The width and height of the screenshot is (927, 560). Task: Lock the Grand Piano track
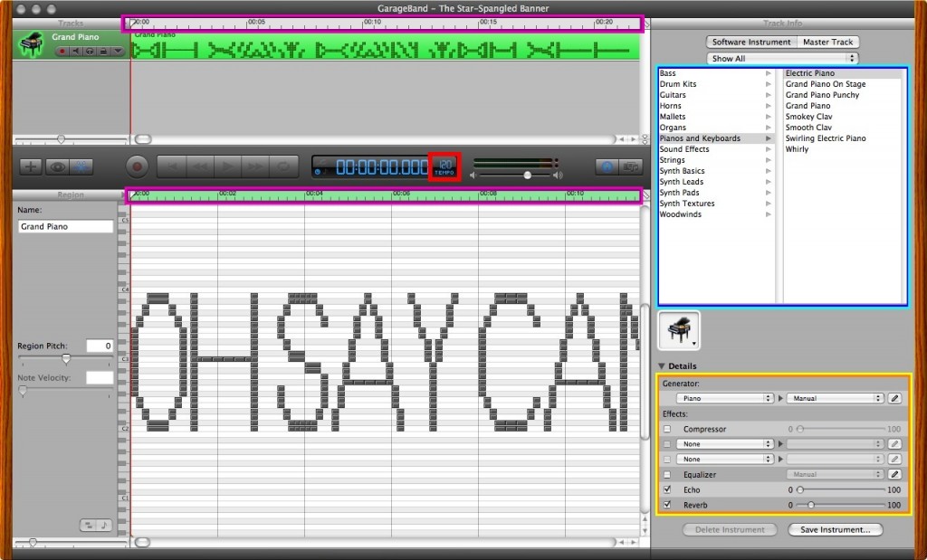(102, 52)
